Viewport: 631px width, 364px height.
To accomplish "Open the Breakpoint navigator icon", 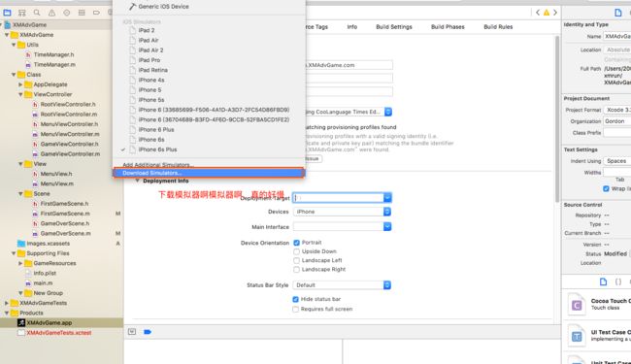I will coord(96,13).
